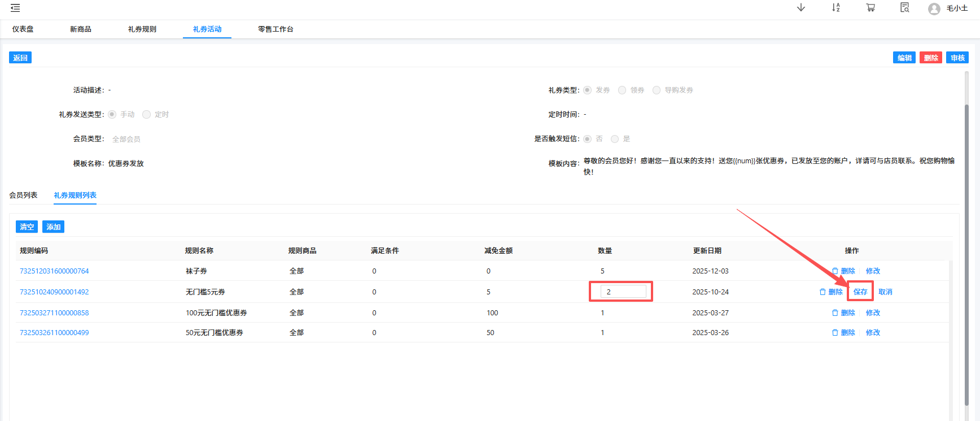The width and height of the screenshot is (980, 421).
Task: Click the A-Z sort icon
Action: [x=836, y=7]
